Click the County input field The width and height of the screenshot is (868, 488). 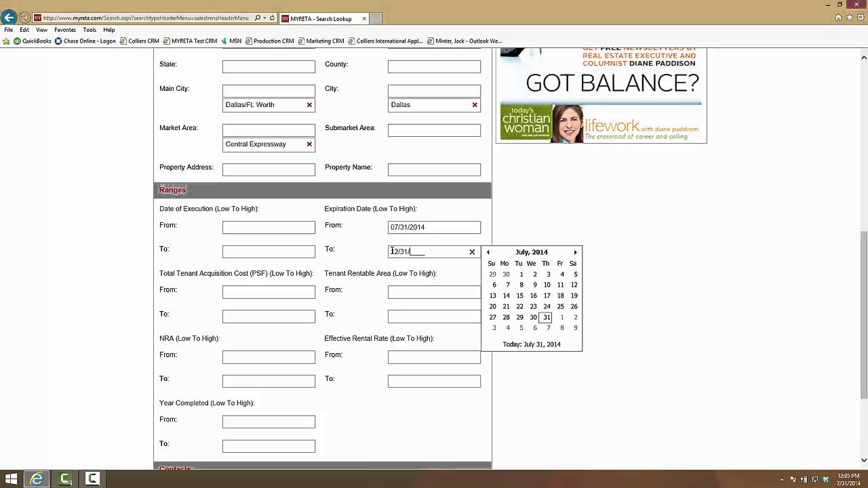[434, 66]
